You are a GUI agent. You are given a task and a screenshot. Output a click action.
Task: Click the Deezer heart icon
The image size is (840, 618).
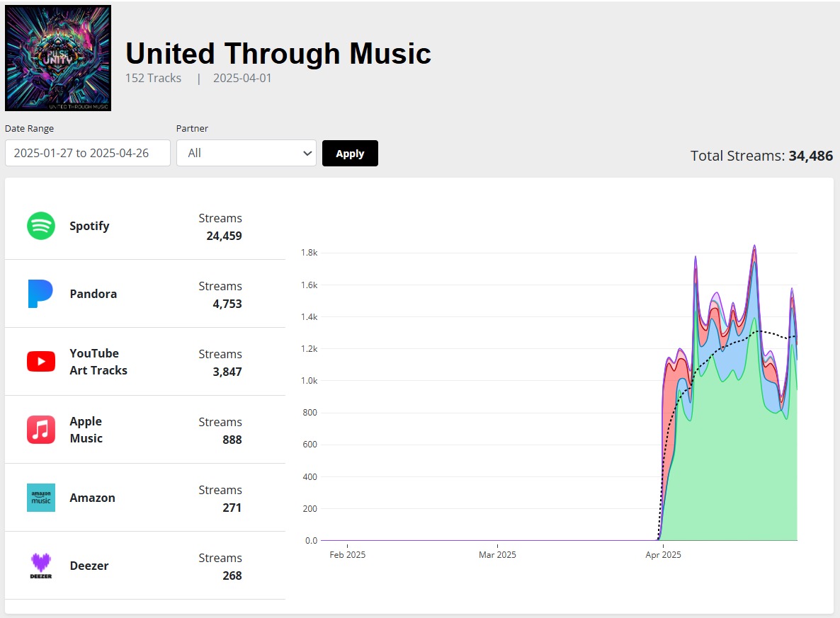pyautogui.click(x=40, y=566)
